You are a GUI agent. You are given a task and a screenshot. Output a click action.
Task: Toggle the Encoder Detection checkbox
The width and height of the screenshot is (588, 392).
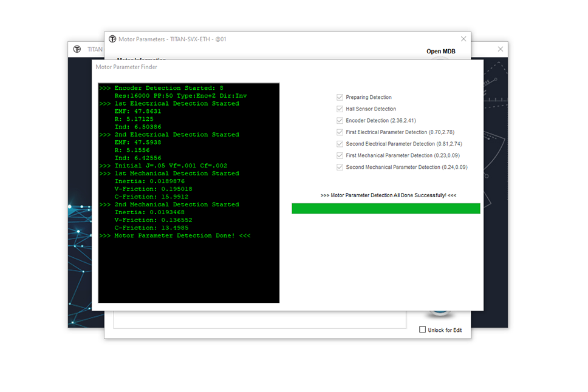340,120
